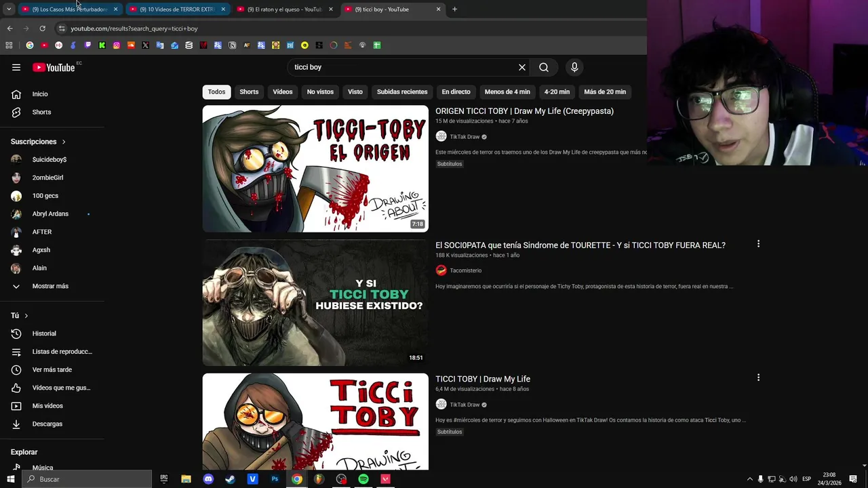
Task: Select the En directo filter chip
Action: pyautogui.click(x=456, y=92)
